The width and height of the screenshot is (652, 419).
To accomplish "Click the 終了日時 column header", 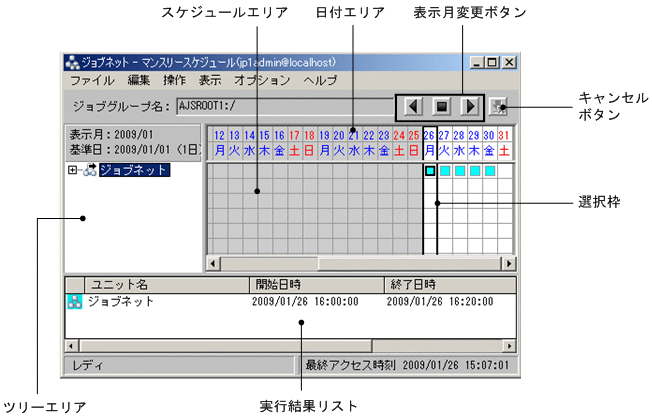I will pyautogui.click(x=450, y=285).
